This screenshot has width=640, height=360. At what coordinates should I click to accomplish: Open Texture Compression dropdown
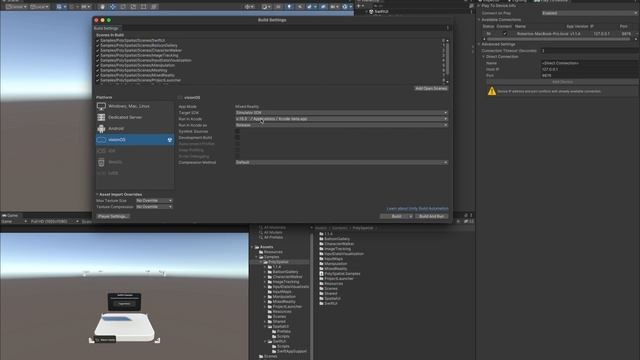[154, 207]
